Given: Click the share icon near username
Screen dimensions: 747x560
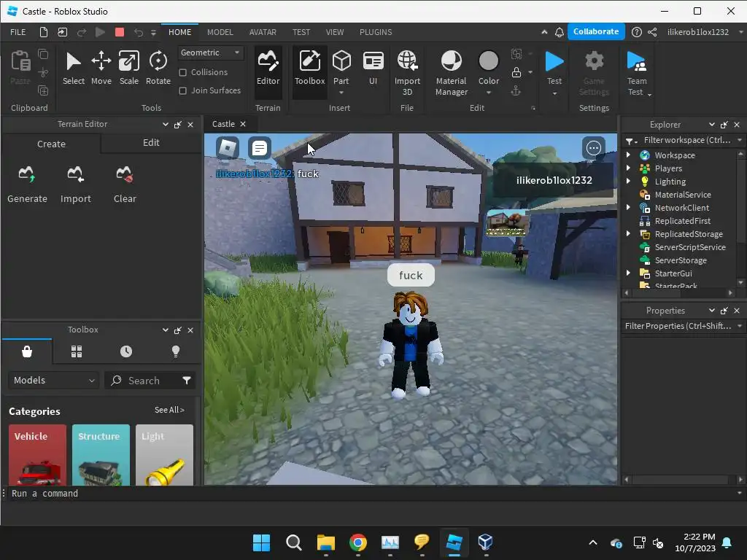Looking at the screenshot, I should 652,32.
